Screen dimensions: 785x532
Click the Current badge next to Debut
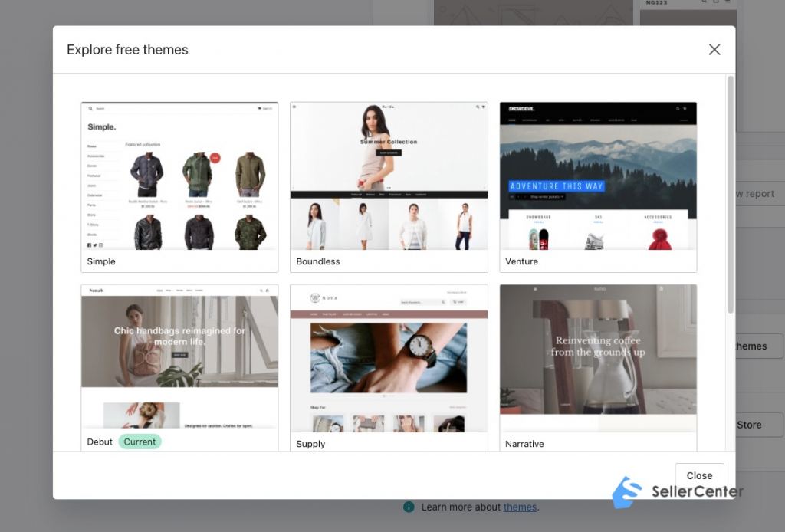(140, 442)
